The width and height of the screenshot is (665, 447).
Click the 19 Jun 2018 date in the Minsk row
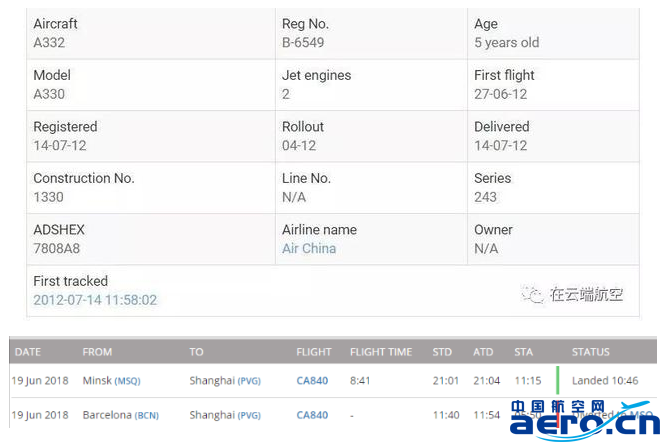coord(40,380)
